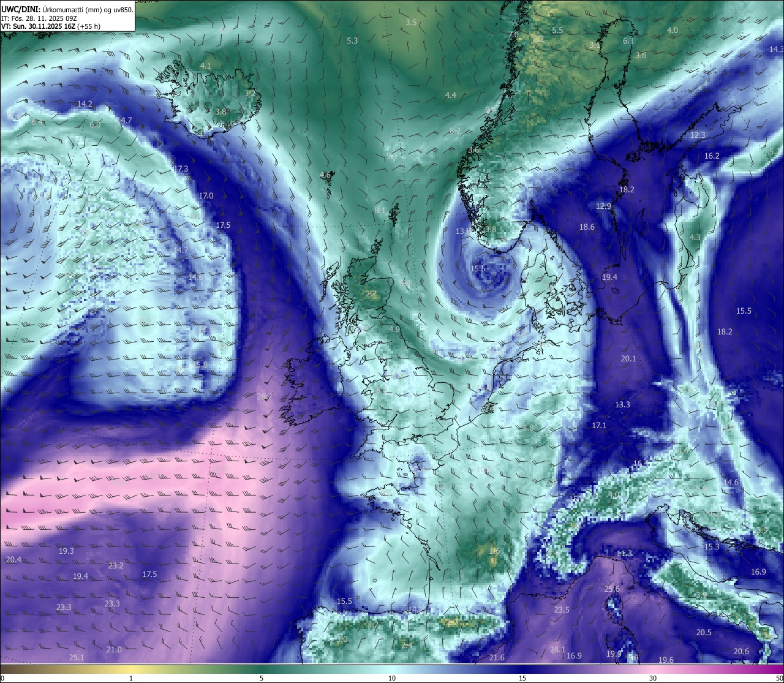Click the 19.6 value label
The width and height of the screenshot is (784, 683).
click(x=666, y=660)
